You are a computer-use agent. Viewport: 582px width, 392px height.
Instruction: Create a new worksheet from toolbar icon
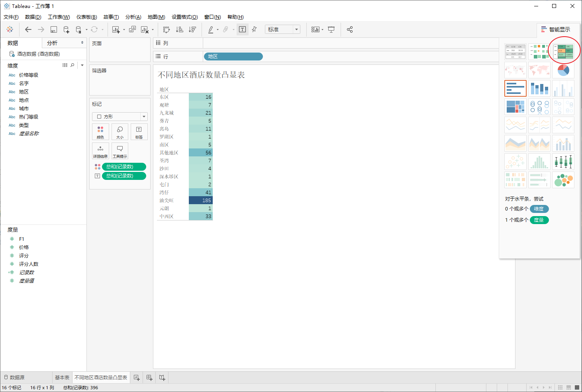click(x=116, y=29)
